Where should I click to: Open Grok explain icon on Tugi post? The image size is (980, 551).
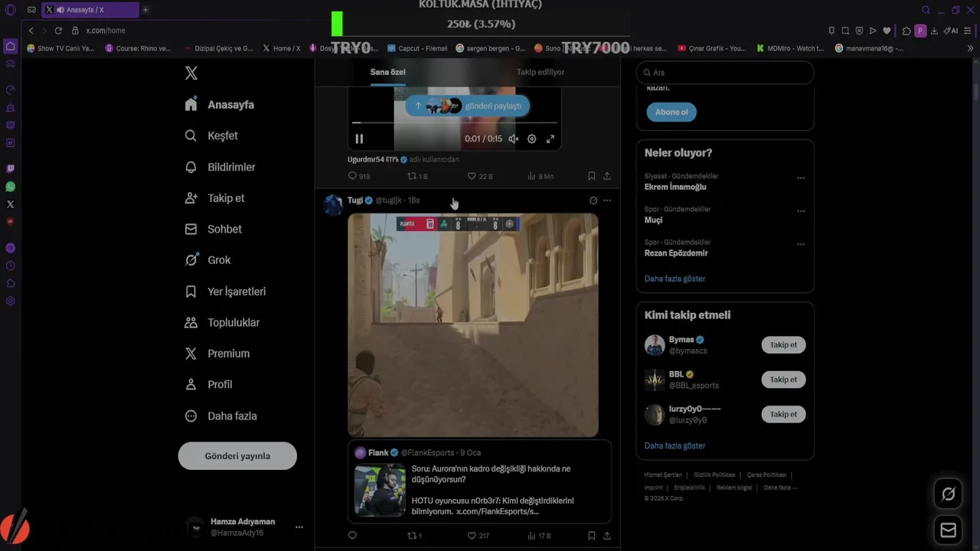[x=593, y=201]
